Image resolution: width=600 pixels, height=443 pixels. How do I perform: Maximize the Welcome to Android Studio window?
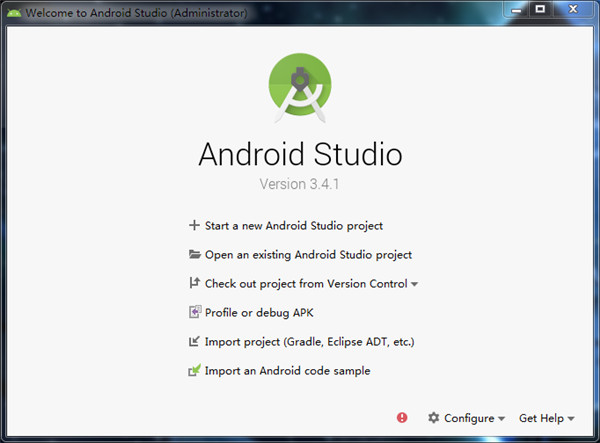(x=540, y=9)
